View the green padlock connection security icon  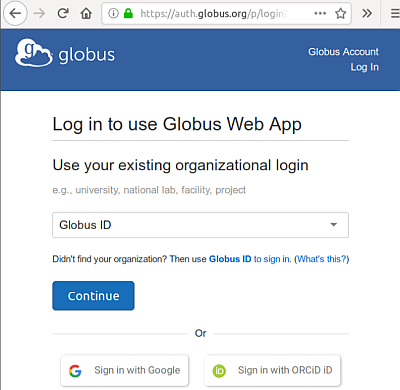pyautogui.click(x=128, y=13)
